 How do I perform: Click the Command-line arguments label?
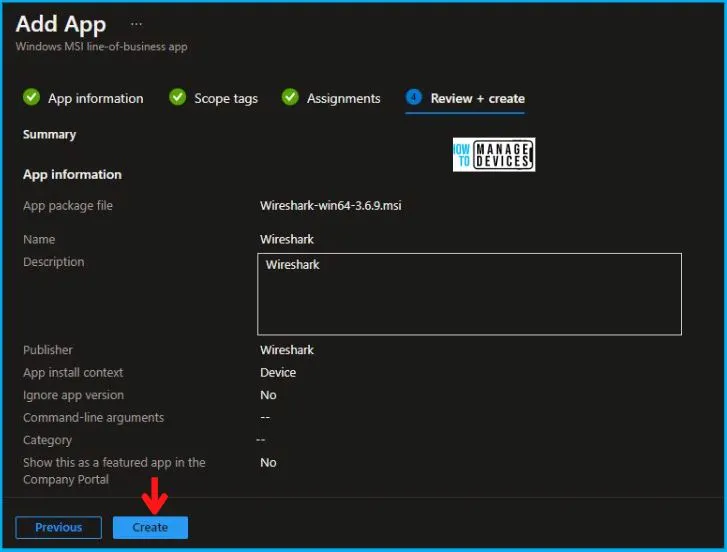point(93,417)
